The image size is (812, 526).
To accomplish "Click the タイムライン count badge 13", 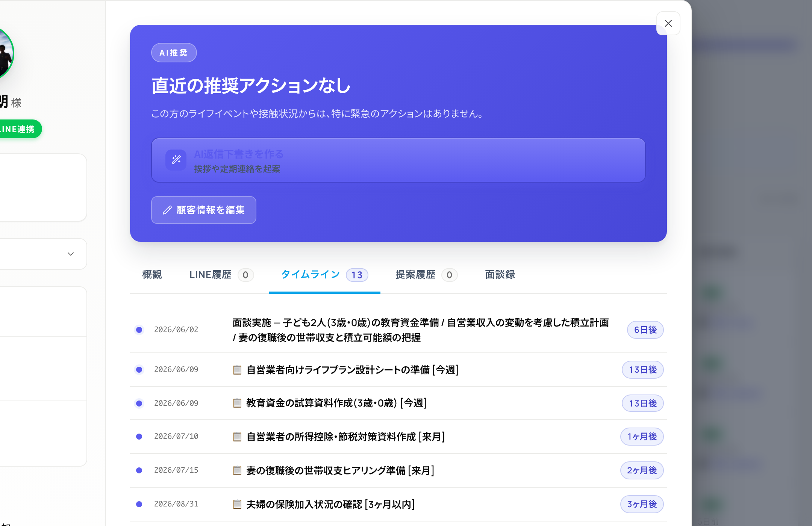I will click(x=357, y=275).
